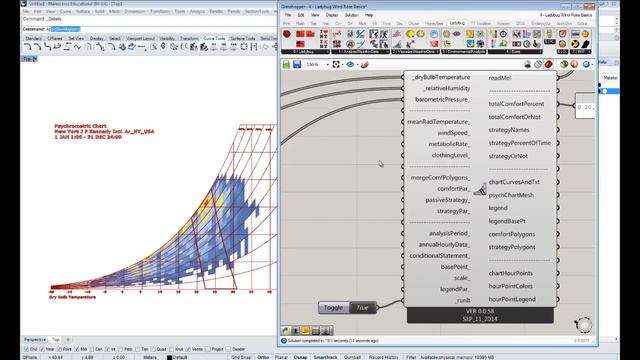Click first arrow icon in Grasshopper bottom bar
The height and width of the screenshot is (360, 640).
pyautogui.click(x=285, y=330)
